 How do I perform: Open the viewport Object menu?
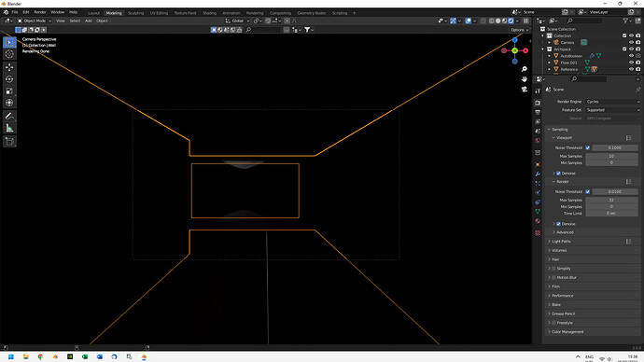tap(102, 21)
